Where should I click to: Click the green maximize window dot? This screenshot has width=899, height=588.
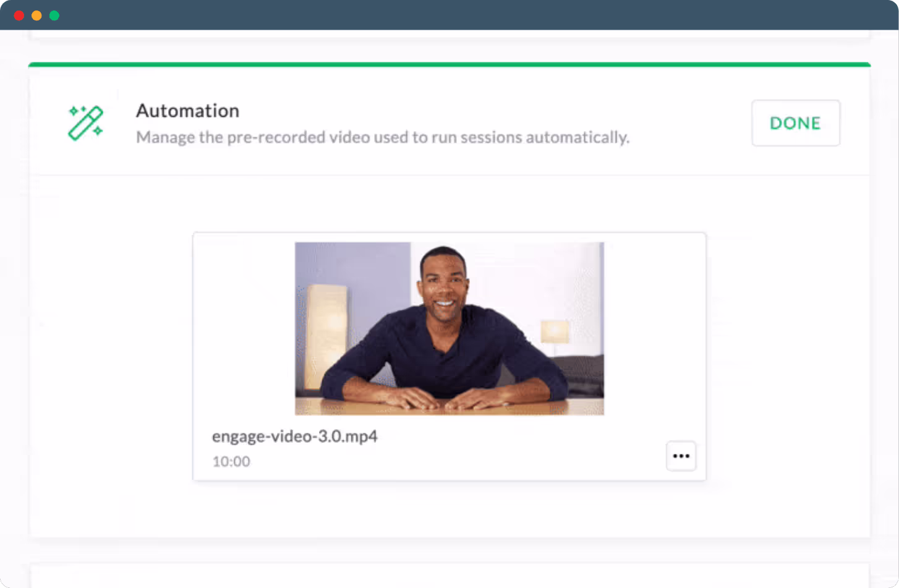coord(54,15)
